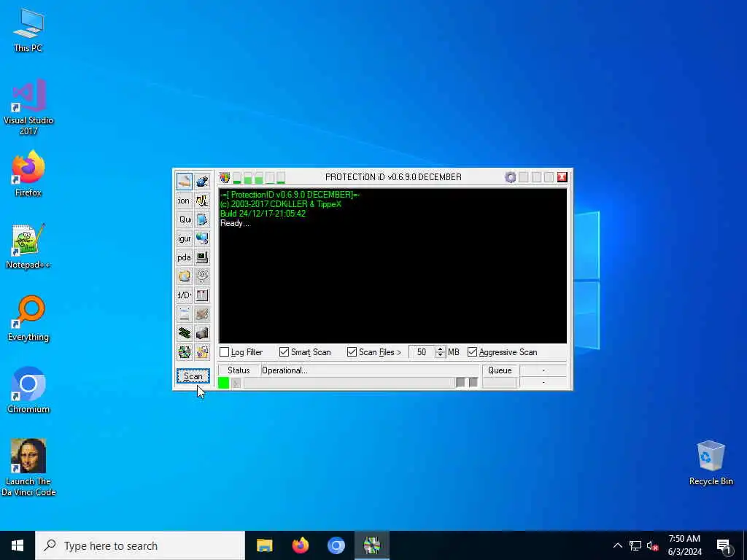Click the first grey square after progress bar
Screen dimensions: 747x560
460,382
